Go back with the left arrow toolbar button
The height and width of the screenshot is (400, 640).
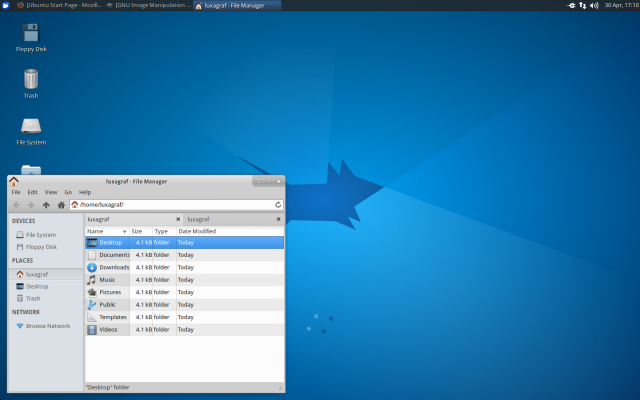[x=16, y=205]
